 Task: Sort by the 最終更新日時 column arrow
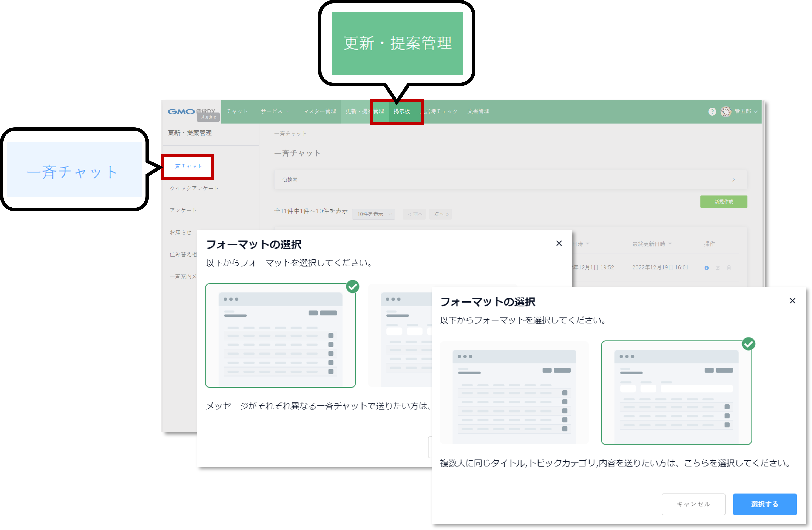point(670,244)
